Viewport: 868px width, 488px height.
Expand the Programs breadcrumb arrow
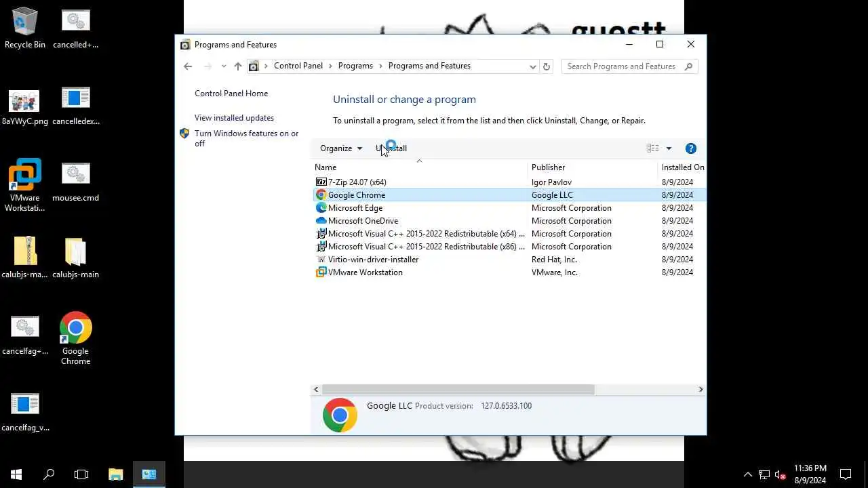coord(381,66)
